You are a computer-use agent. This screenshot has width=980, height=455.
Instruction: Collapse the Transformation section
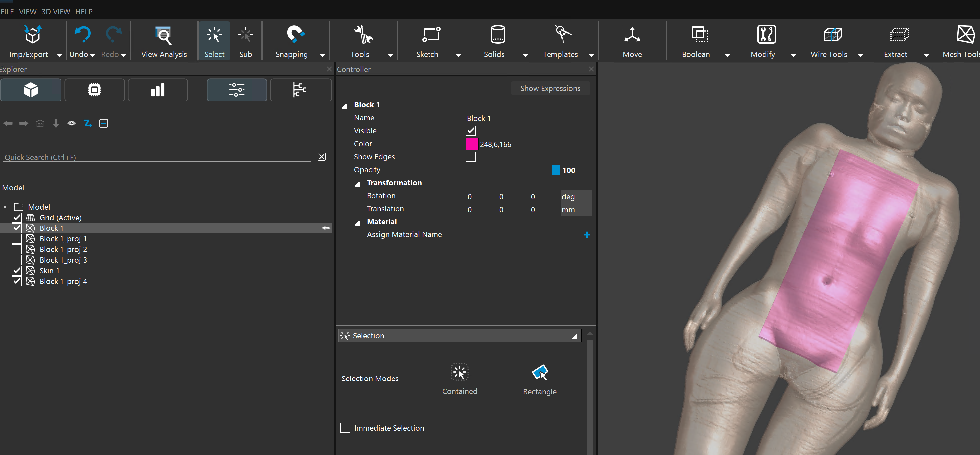[357, 184]
